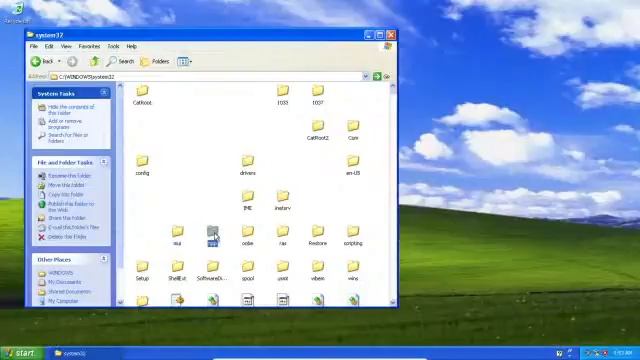Select the IME folder
This screenshot has width=640, height=360.
[248, 200]
